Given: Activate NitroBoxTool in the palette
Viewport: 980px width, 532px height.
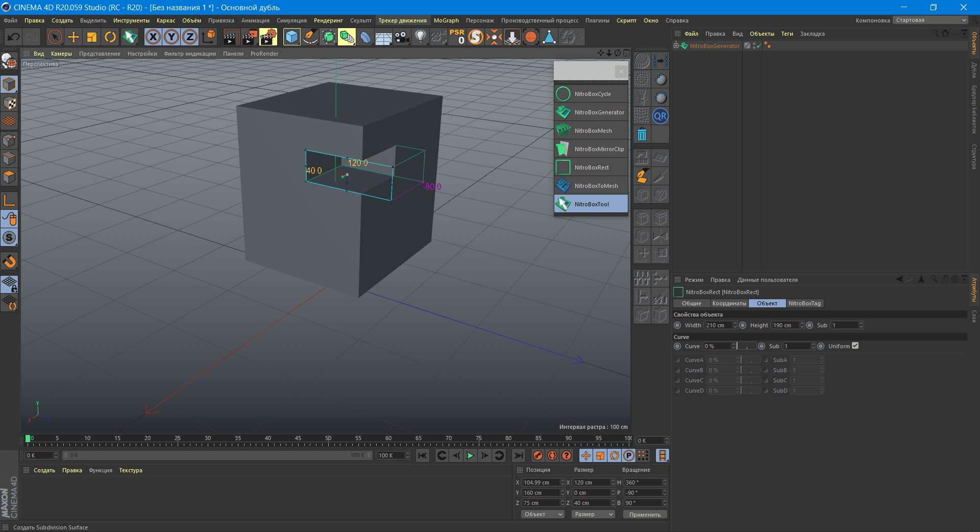Looking at the screenshot, I should click(x=591, y=204).
